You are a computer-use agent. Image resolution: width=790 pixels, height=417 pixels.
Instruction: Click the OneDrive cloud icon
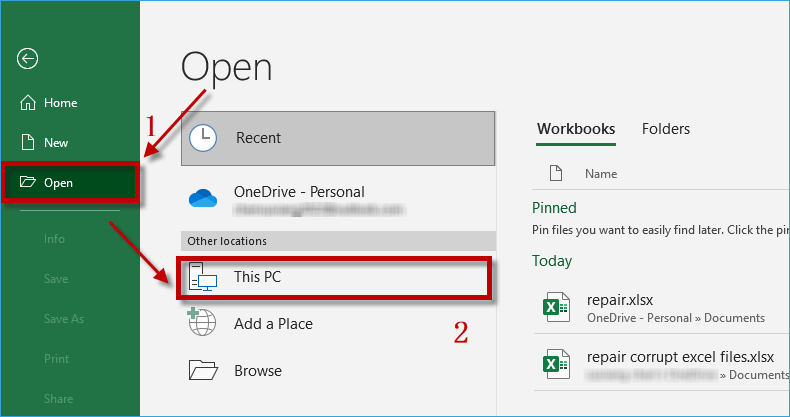[203, 198]
